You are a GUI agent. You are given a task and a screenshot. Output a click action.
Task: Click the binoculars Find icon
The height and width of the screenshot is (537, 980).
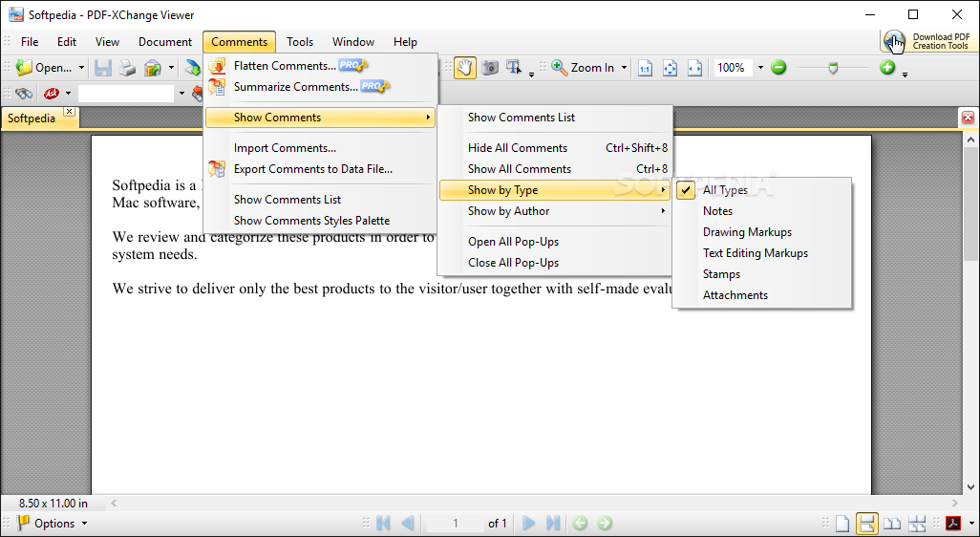pos(24,94)
